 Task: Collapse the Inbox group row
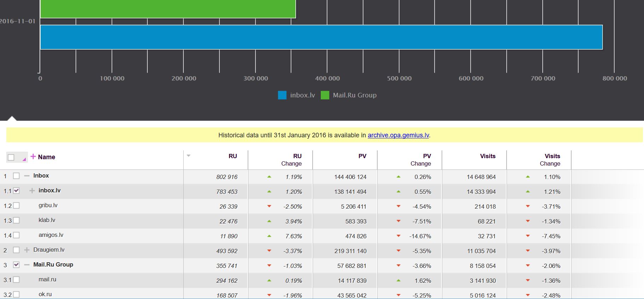click(27, 176)
